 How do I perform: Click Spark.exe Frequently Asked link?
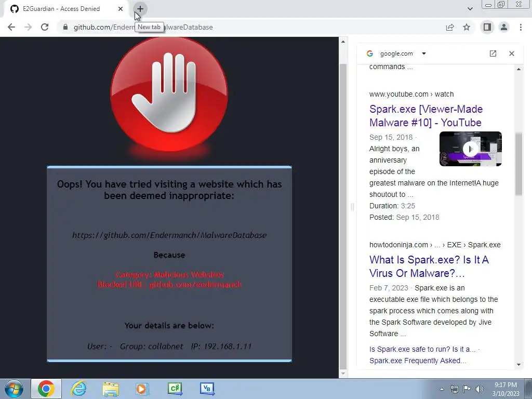(x=418, y=361)
